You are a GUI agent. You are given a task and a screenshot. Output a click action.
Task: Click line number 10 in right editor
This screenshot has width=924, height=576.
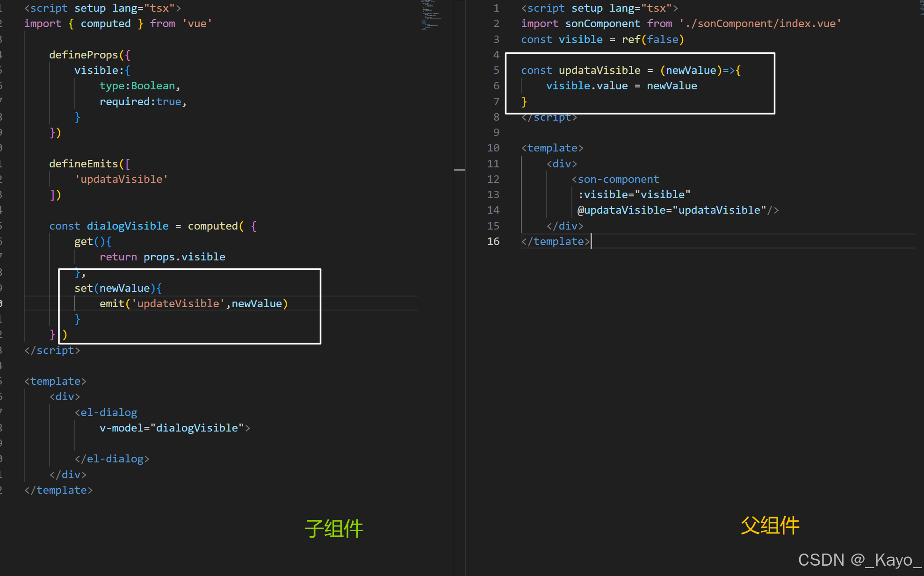[493, 148]
